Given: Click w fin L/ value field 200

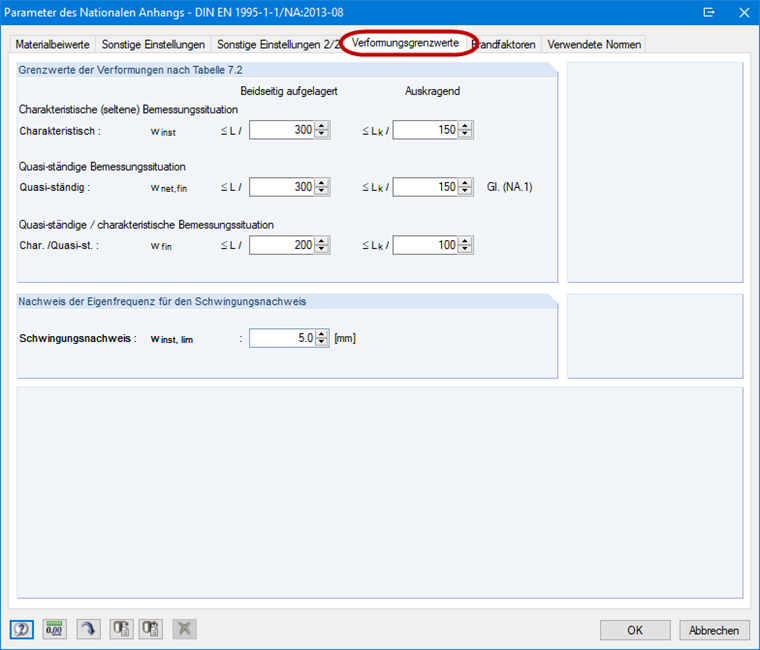Looking at the screenshot, I should click(282, 245).
